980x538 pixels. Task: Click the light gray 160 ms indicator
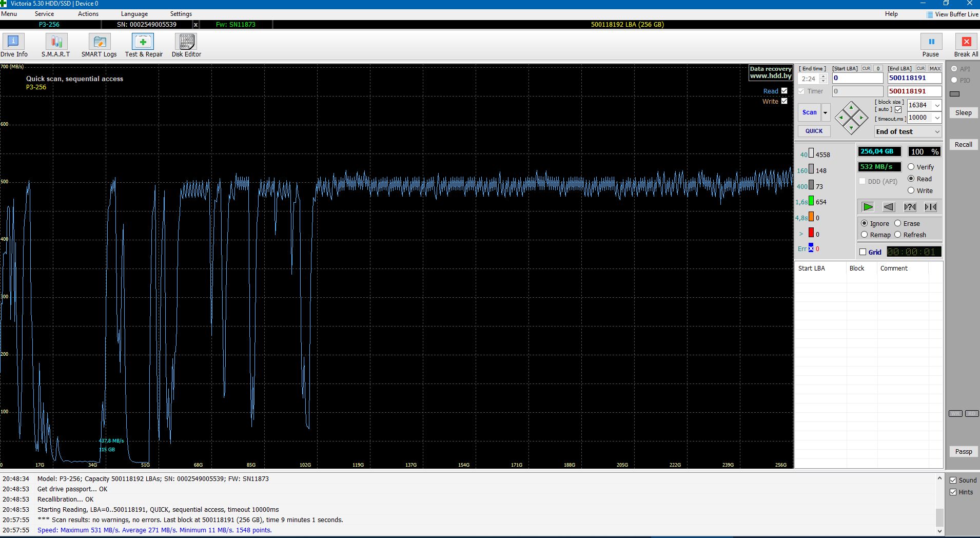tap(811, 169)
